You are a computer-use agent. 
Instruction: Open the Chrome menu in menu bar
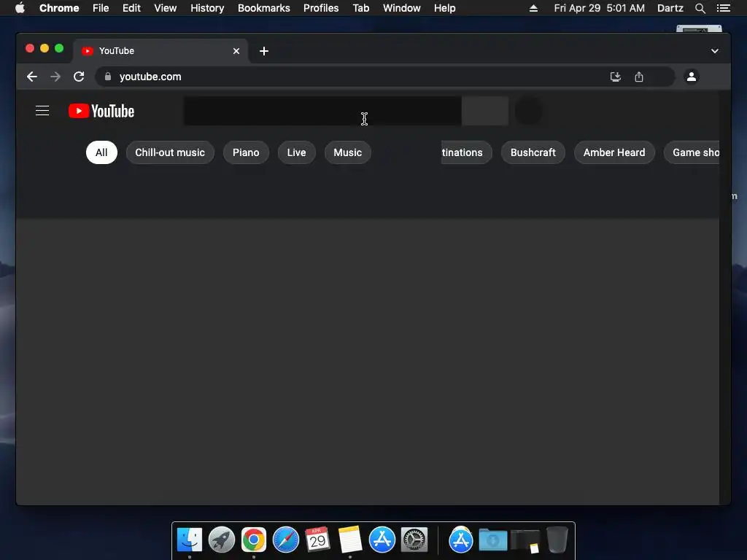coord(59,8)
